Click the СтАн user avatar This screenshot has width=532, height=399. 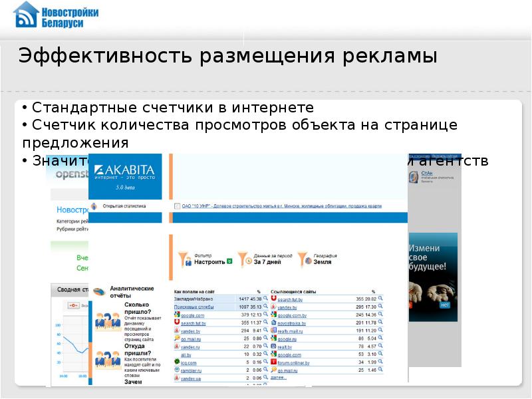pyautogui.click(x=414, y=177)
